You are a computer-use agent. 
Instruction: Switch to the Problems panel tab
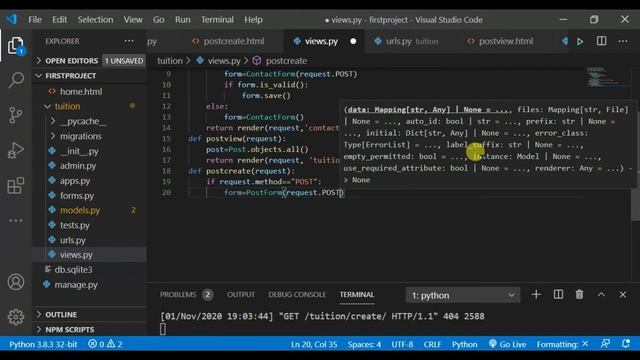186,295
